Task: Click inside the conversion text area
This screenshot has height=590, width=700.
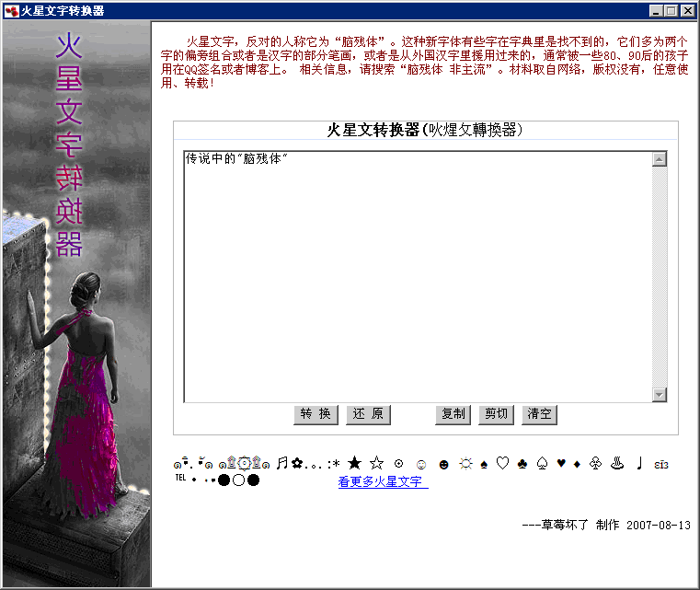Action: (x=414, y=276)
